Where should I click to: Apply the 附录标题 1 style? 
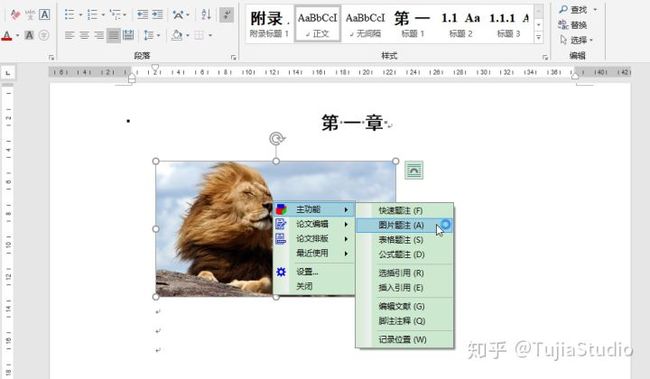(x=270, y=24)
